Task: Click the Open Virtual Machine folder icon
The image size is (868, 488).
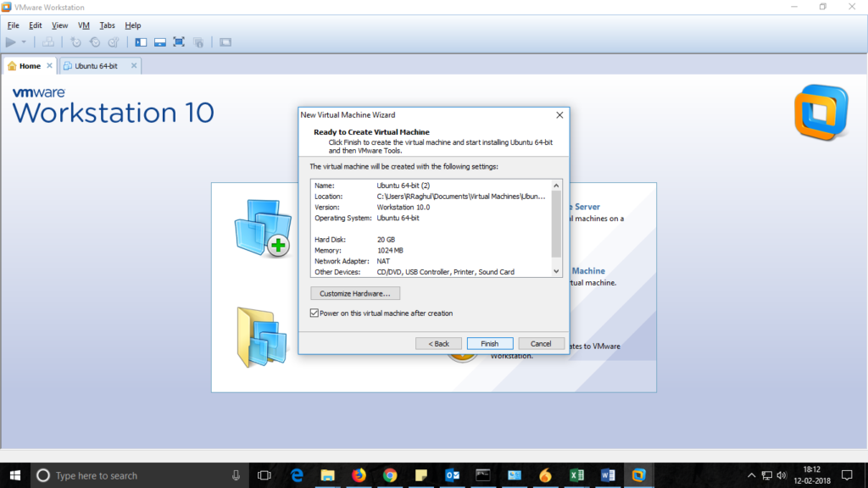Action: tap(261, 335)
